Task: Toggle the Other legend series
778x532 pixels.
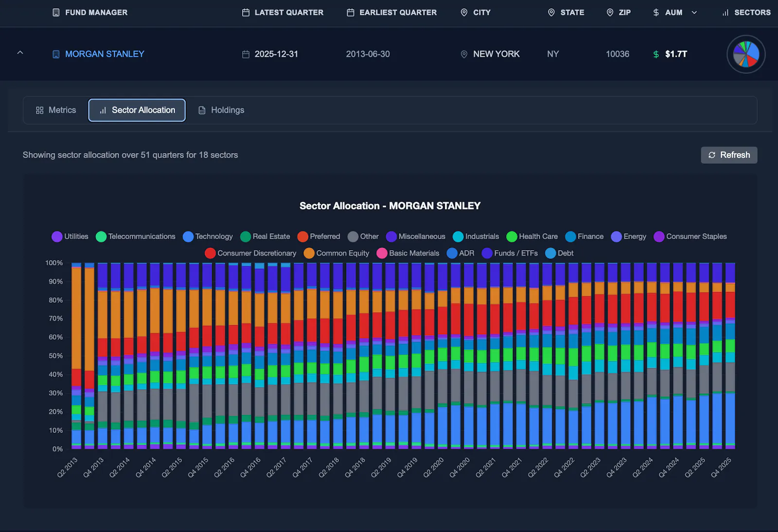Action: 363,237
